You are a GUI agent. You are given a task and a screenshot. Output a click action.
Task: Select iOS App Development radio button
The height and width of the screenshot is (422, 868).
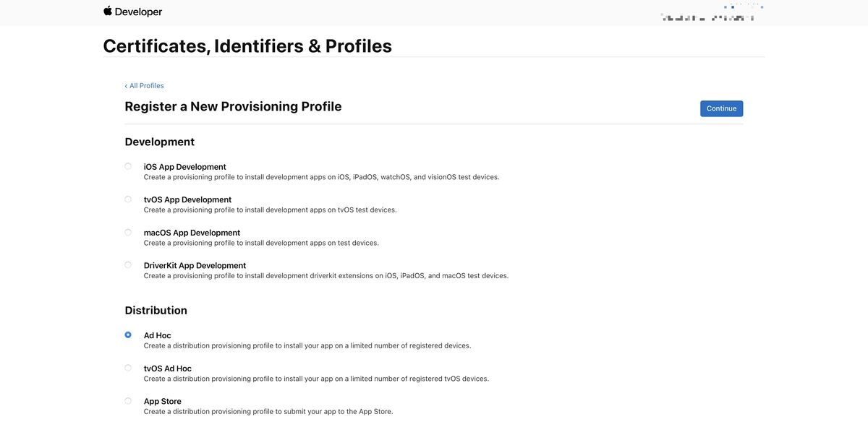(x=128, y=166)
